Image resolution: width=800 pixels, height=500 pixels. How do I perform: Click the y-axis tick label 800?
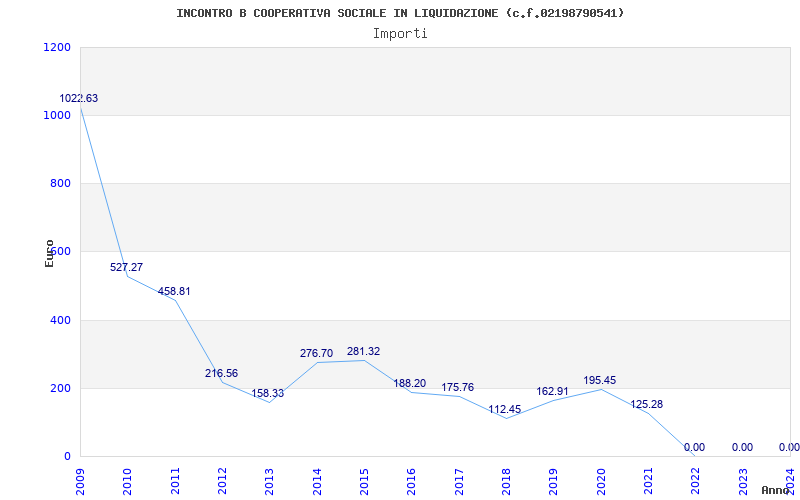pos(61,183)
